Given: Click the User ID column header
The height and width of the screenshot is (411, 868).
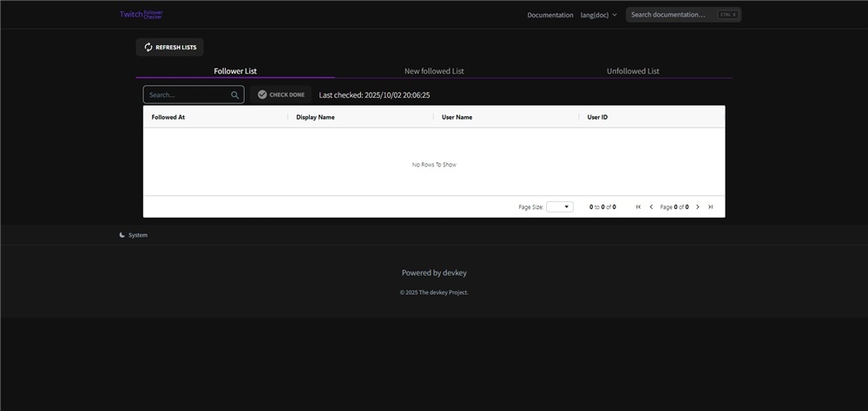Looking at the screenshot, I should (597, 117).
